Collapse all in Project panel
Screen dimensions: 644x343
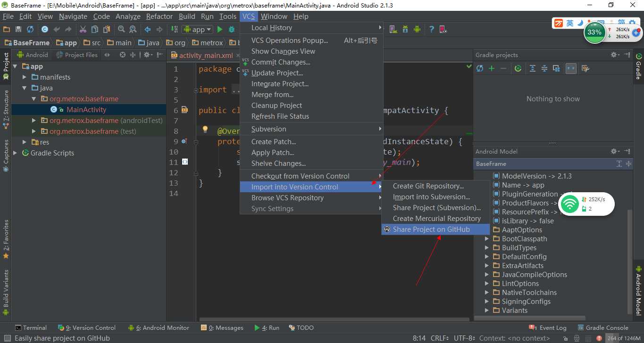(x=133, y=55)
